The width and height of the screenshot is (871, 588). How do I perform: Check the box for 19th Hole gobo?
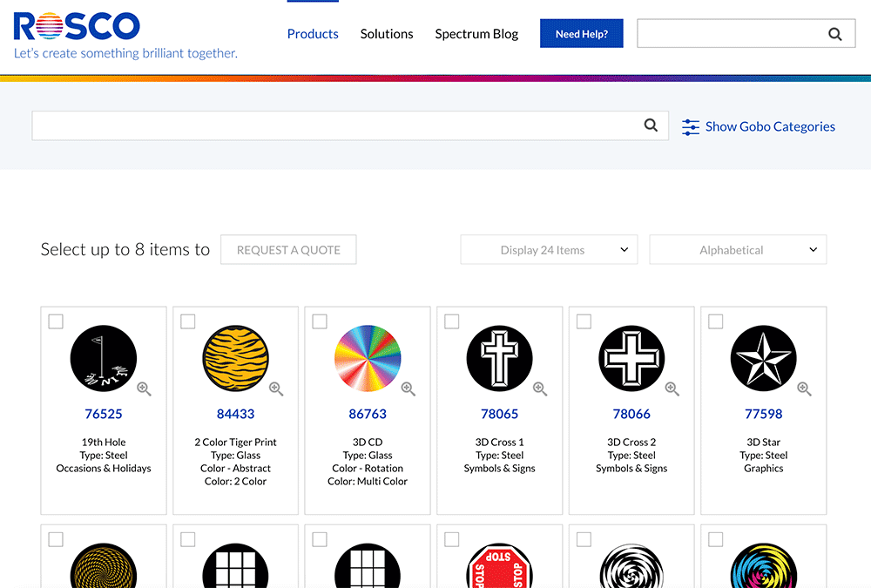tap(56, 321)
